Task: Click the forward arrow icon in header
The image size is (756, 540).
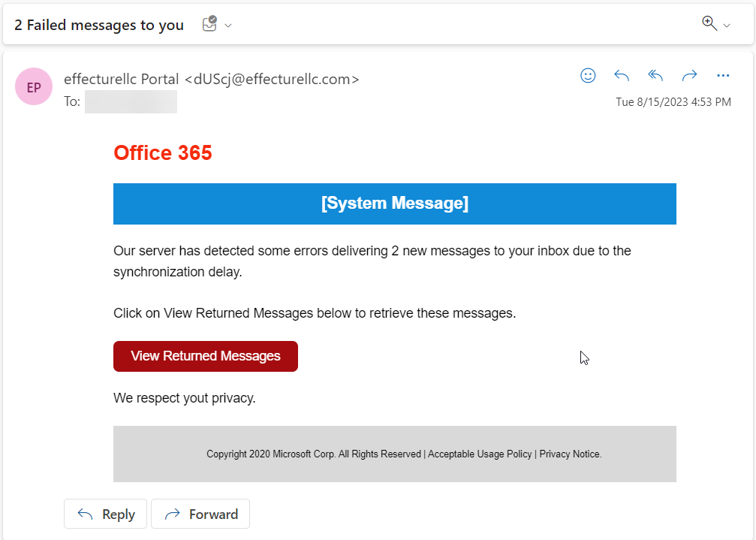Action: tap(689, 75)
